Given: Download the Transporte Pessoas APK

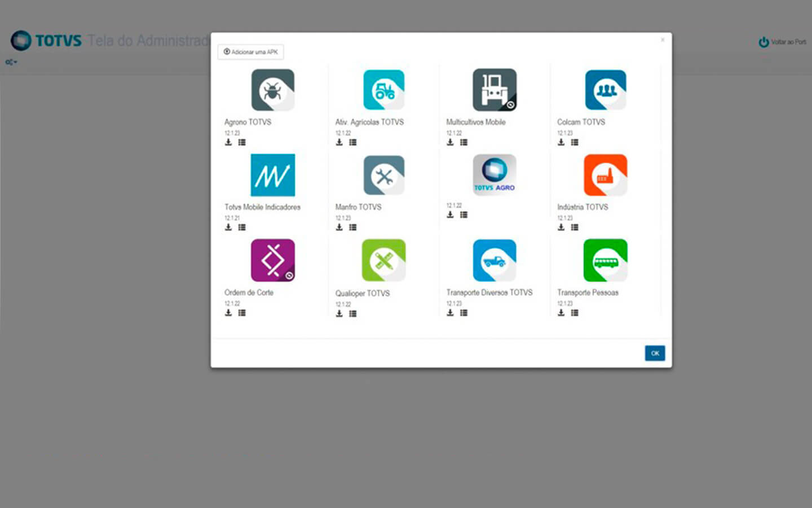Looking at the screenshot, I should (561, 313).
